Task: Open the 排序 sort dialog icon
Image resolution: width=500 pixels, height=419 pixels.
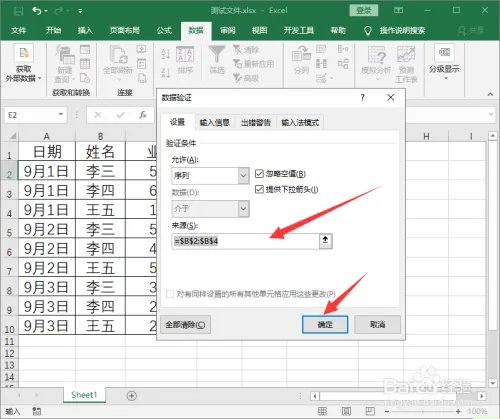Action: click(x=185, y=54)
